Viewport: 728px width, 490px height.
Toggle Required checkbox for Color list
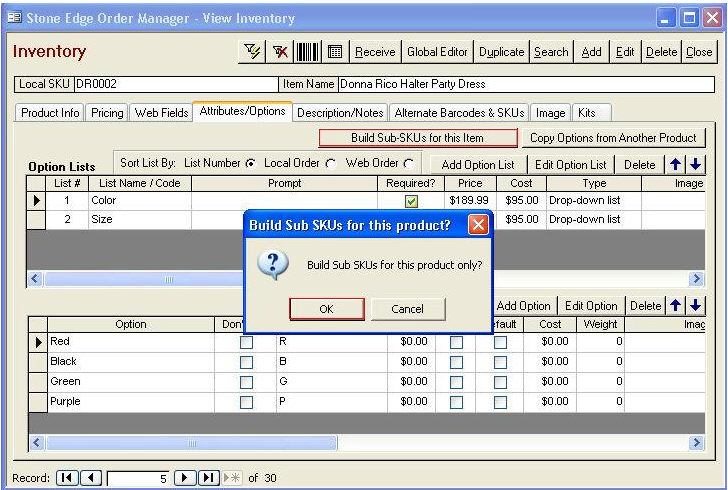pos(411,201)
